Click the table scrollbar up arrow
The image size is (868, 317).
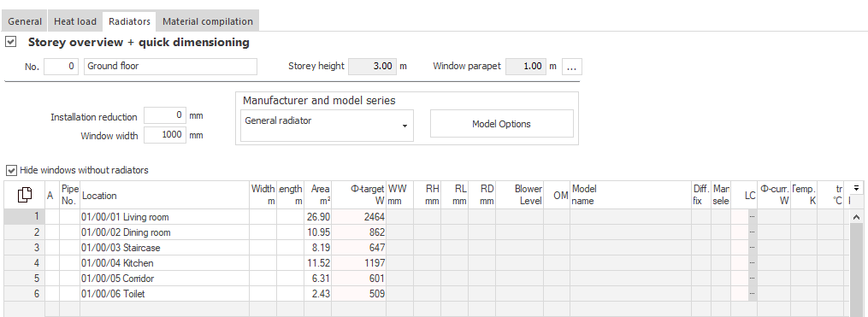pyautogui.click(x=856, y=217)
